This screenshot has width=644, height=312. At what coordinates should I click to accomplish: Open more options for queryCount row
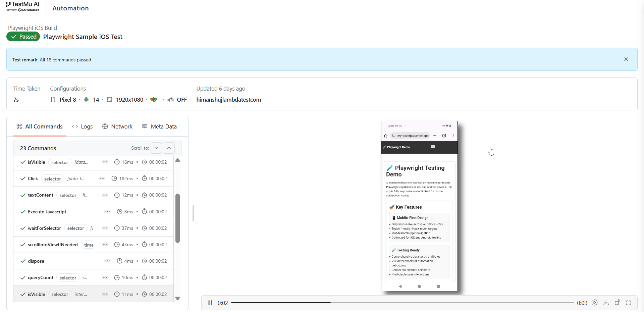tap(105, 277)
